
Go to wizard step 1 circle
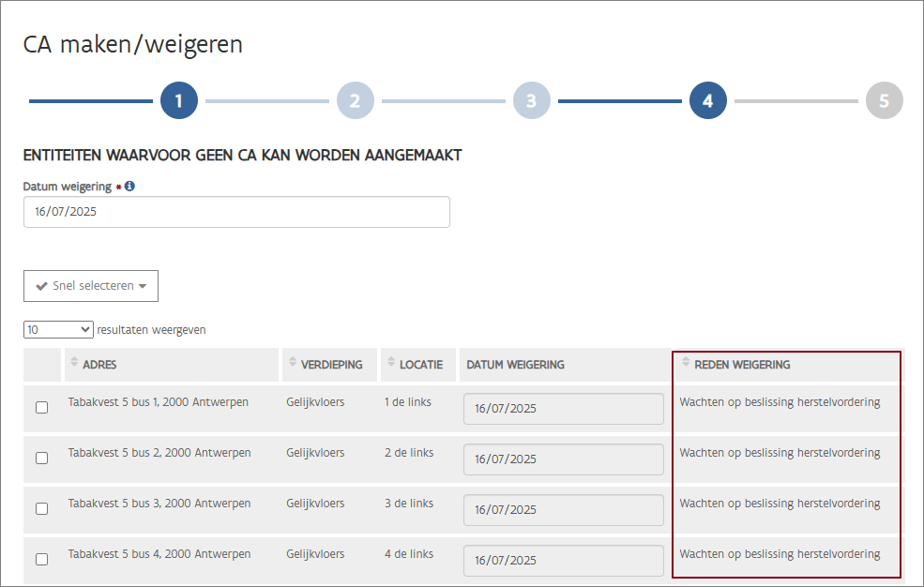(x=179, y=101)
